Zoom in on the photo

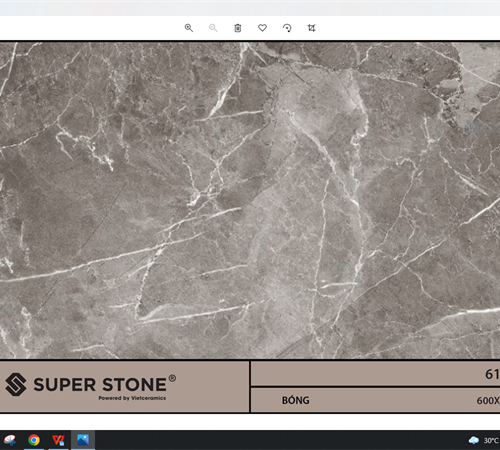(x=189, y=28)
